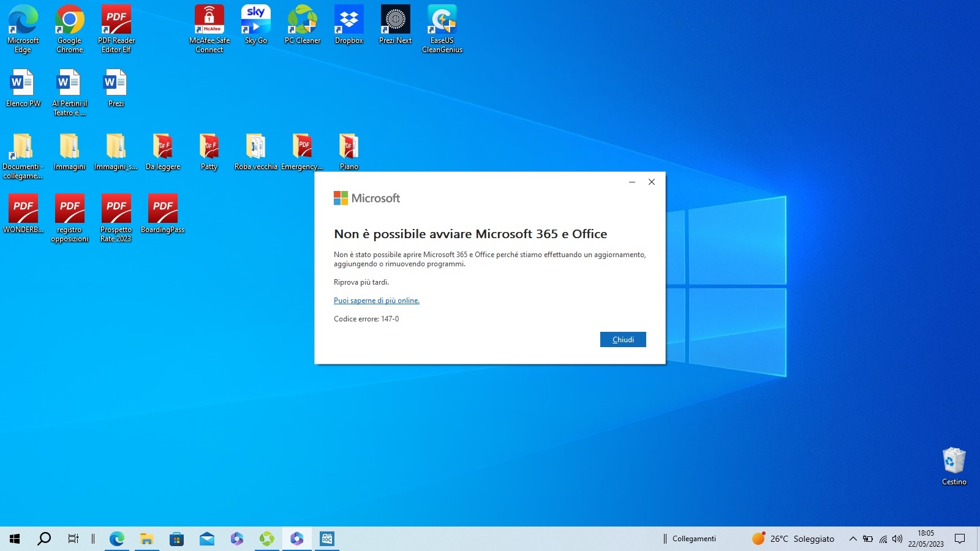Select the Immagini_s... folder icon
The width and height of the screenshot is (980, 551).
point(116,152)
